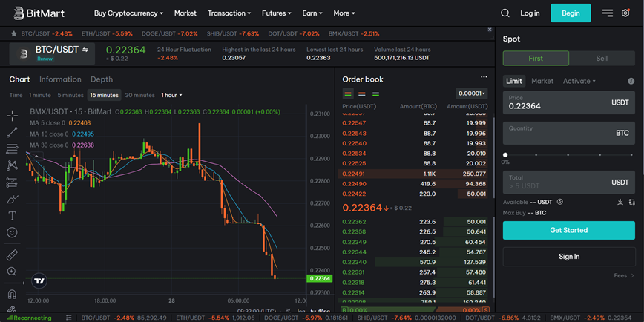The image size is (644, 322).
Task: Open order book three-dot options
Action: 484,77
